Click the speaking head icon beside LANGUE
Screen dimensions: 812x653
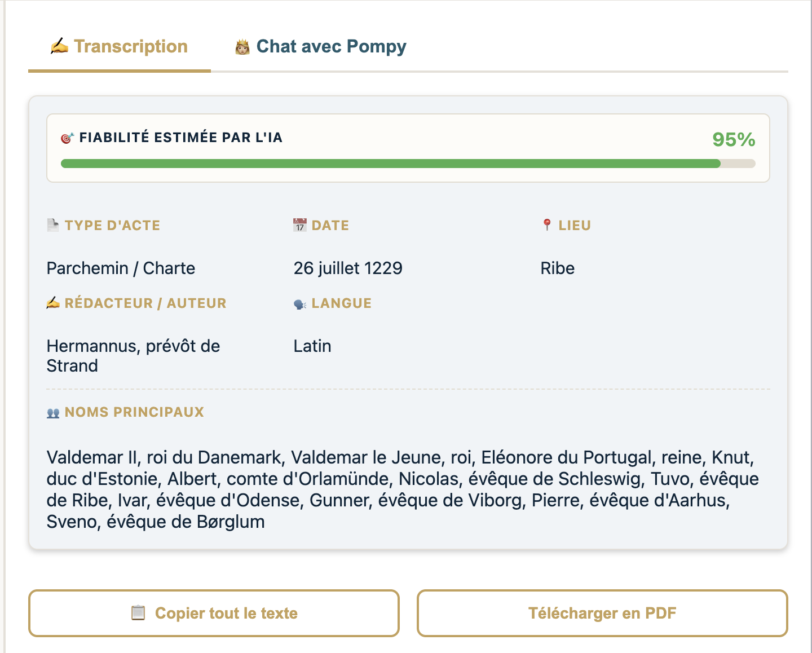pyautogui.click(x=299, y=302)
